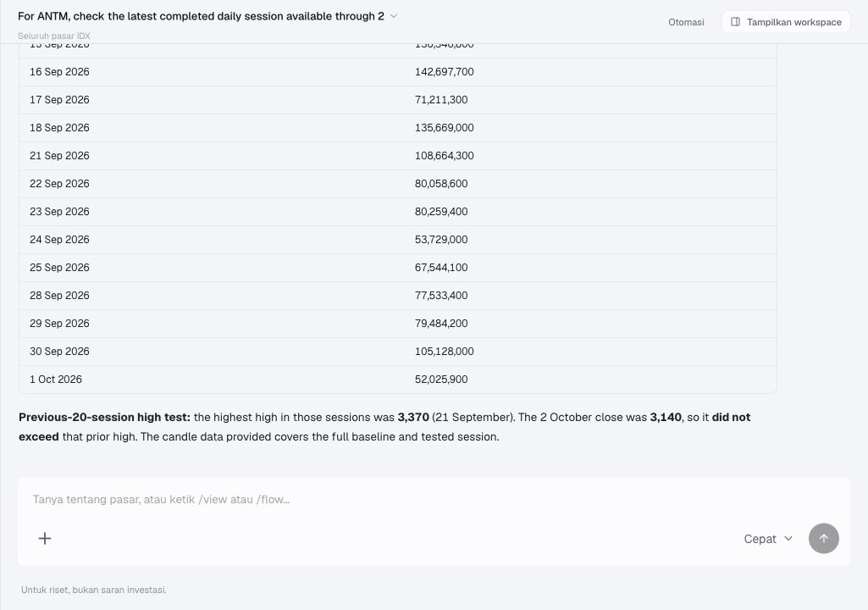Open the Cepat mode dropdown
Screen dimensions: 868x610
click(768, 539)
